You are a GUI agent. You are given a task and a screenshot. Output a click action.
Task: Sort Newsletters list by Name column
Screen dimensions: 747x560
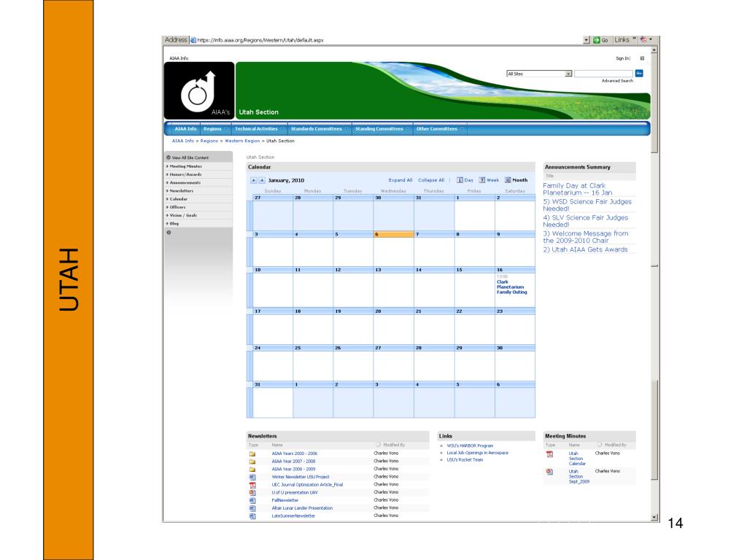coord(277,446)
